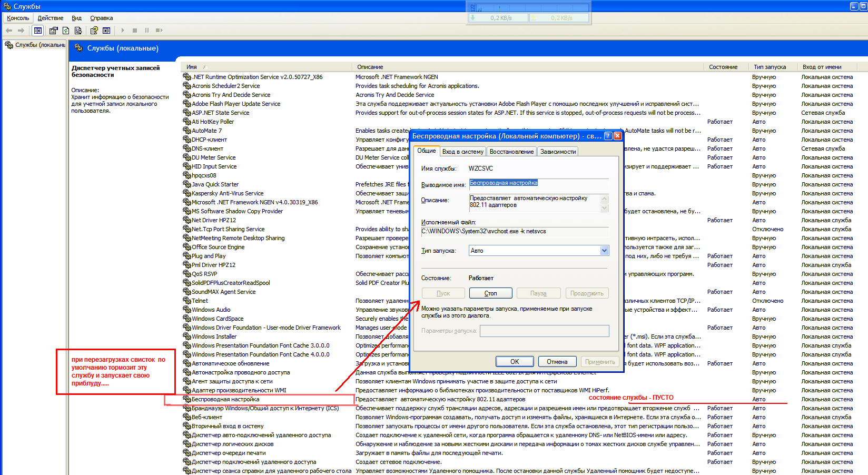
Task: Open the Действие menu
Action: coord(51,18)
